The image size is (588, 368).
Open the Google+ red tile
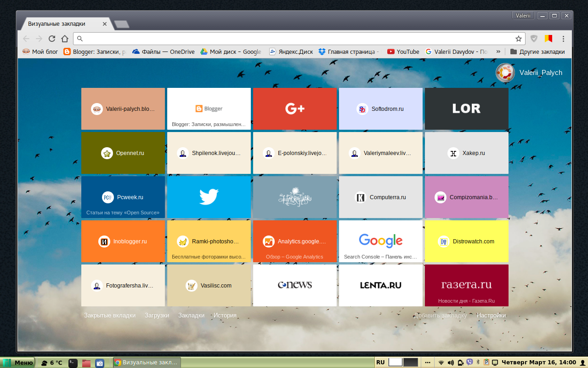coord(295,109)
